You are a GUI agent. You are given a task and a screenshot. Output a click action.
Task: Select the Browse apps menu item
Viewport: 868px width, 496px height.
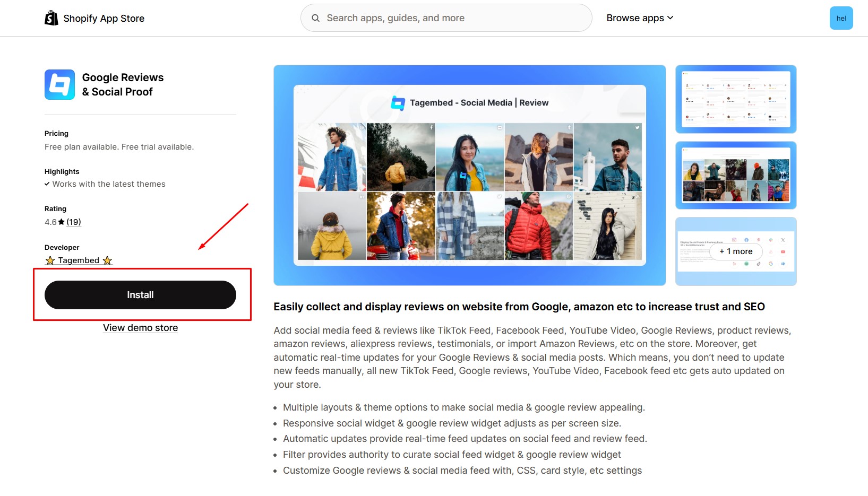[x=635, y=18]
